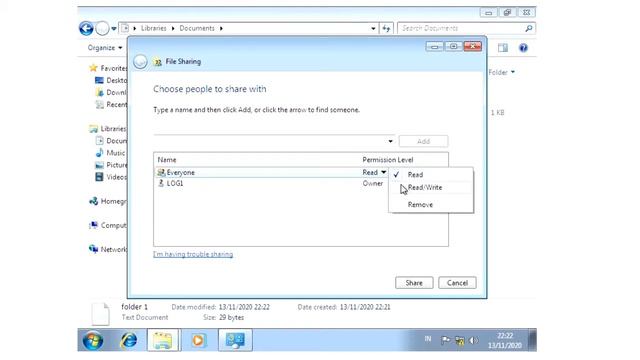The height and width of the screenshot is (360, 640).
Task: Open Downloads in navigation pane
Action: 111,93
